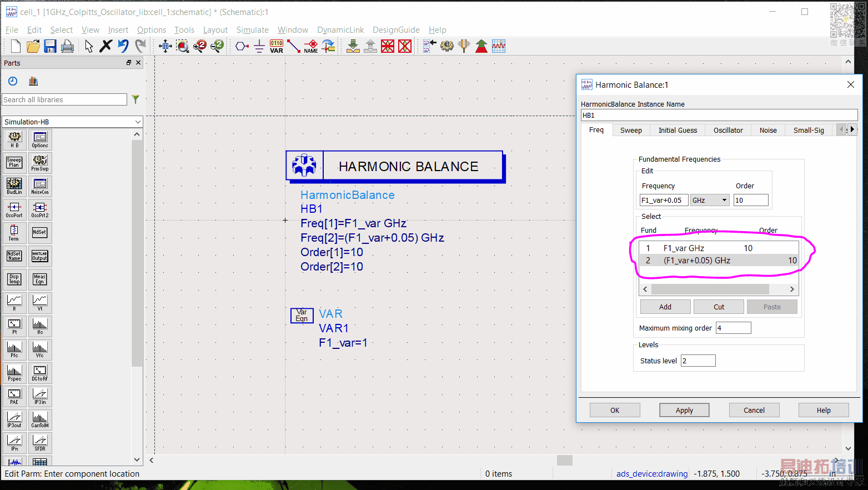Activate the select arrow pointer tool
868x490 pixels.
coord(89,46)
